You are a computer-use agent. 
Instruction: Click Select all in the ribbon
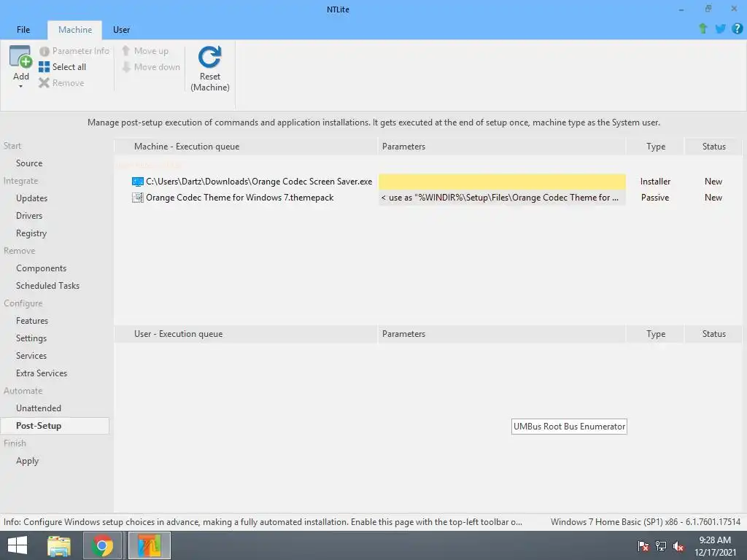(63, 66)
